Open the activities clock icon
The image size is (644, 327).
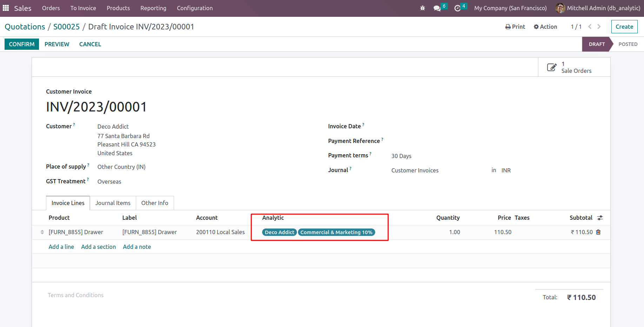[x=457, y=8]
